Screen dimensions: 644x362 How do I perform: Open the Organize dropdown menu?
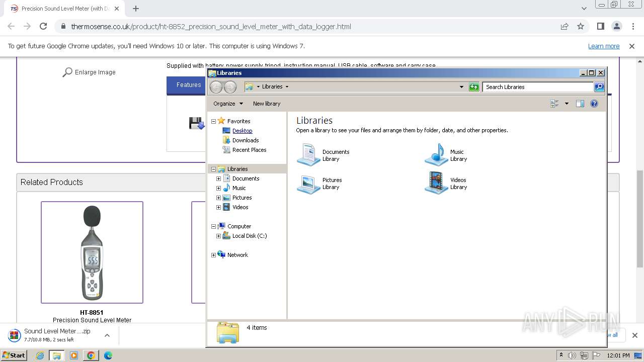coord(228,104)
